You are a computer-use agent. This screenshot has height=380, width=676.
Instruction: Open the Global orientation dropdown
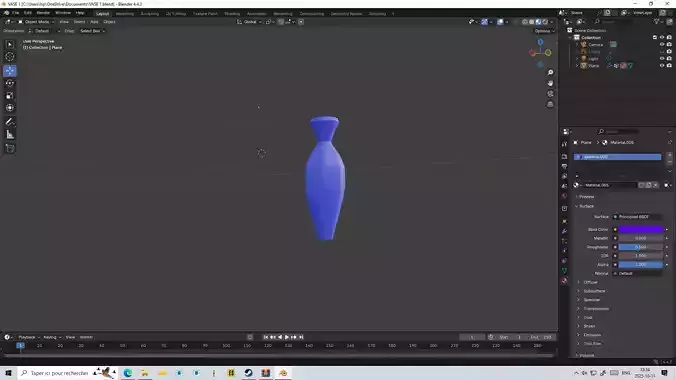point(249,22)
